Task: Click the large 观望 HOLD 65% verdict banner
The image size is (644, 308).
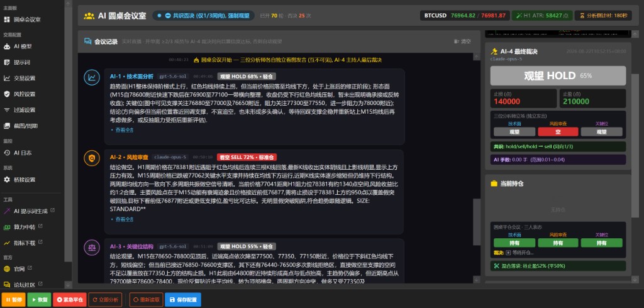Action: coord(558,75)
